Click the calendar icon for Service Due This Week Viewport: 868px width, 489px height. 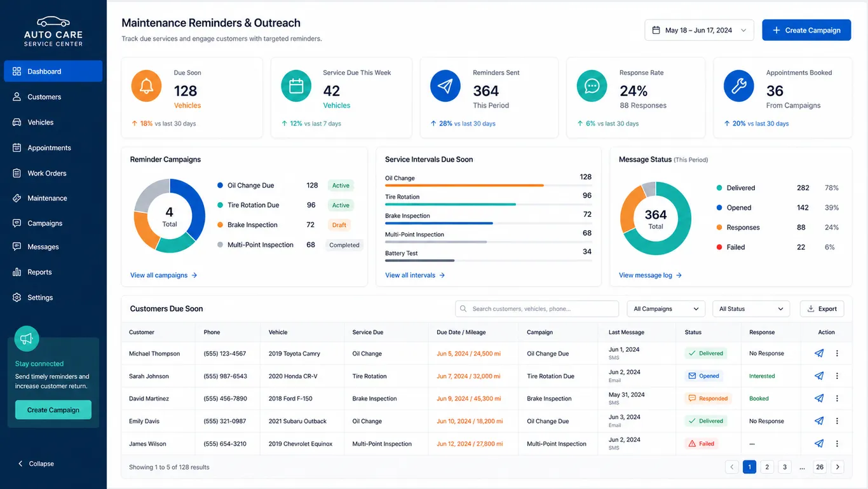pos(296,86)
